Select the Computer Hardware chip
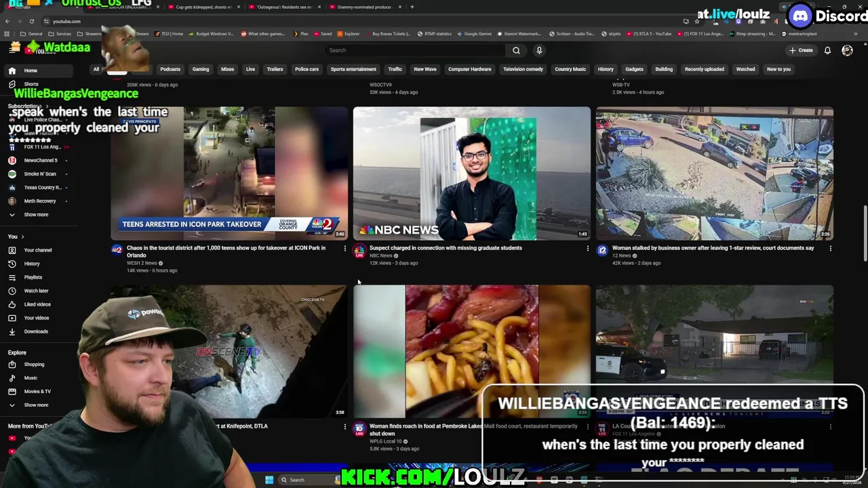The height and width of the screenshot is (488, 868). (469, 69)
